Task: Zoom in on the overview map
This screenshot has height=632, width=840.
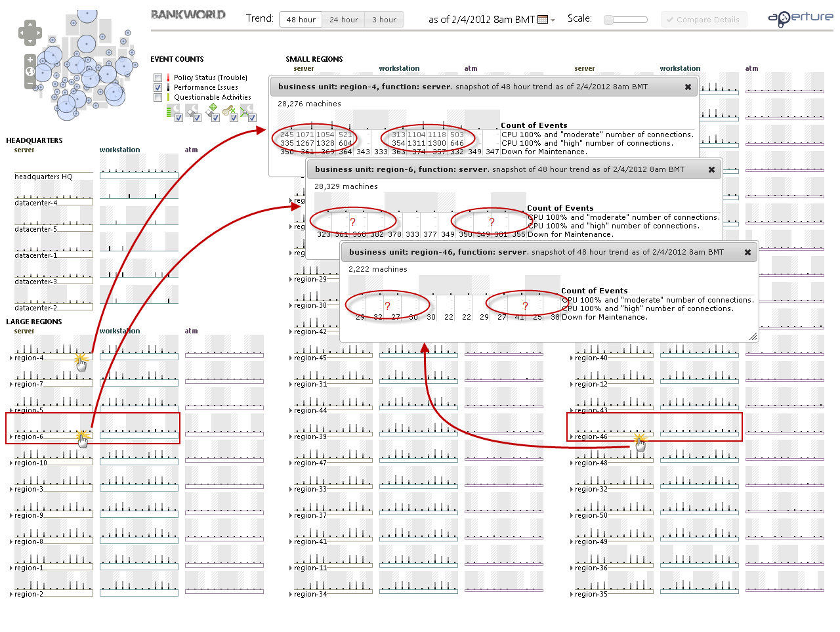Action: (30, 60)
